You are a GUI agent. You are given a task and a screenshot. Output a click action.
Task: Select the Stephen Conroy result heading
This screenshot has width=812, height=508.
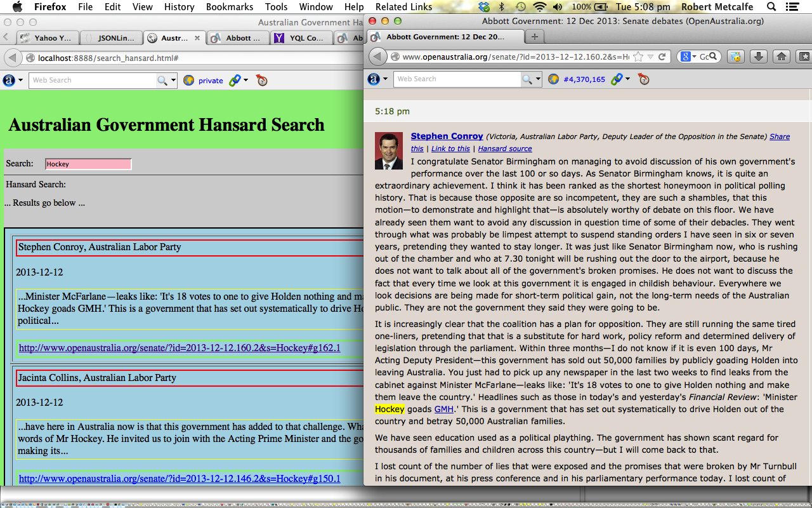tap(100, 247)
